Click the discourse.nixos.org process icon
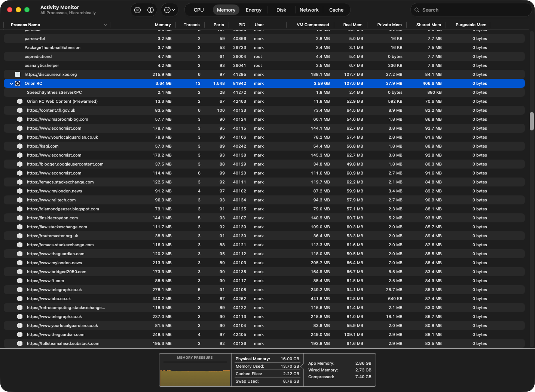Screen dimensions: 535x392 [18, 74]
